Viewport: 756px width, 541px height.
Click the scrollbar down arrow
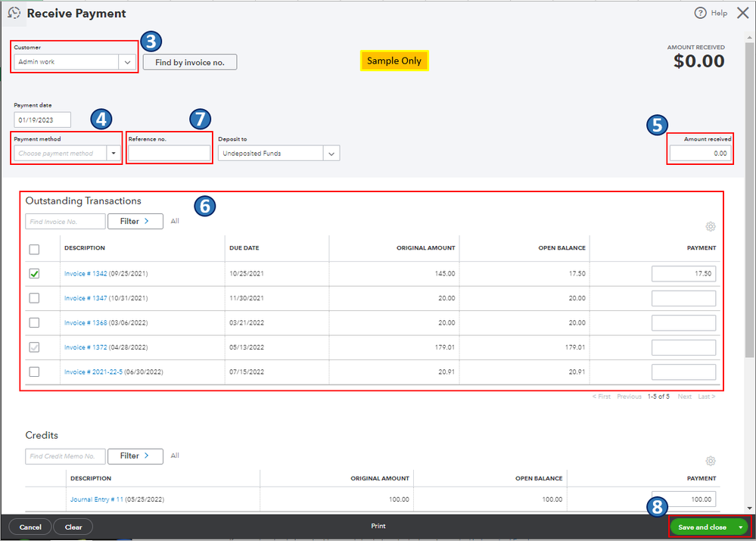pos(749,508)
